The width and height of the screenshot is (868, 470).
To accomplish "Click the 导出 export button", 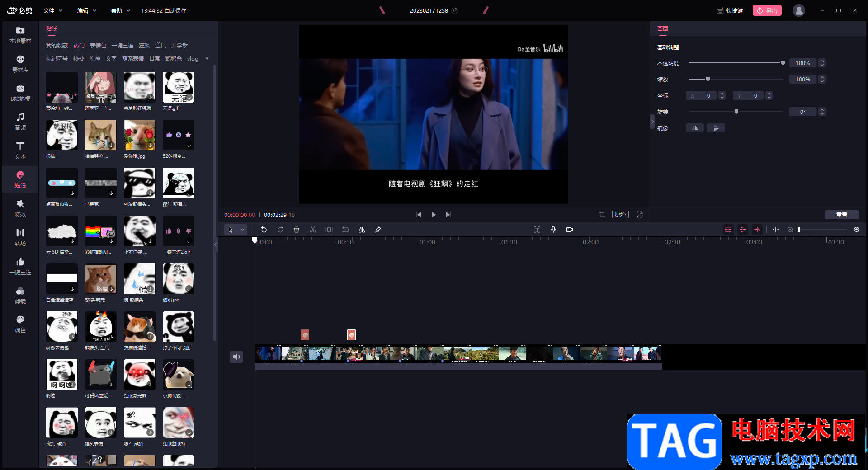I will point(767,10).
